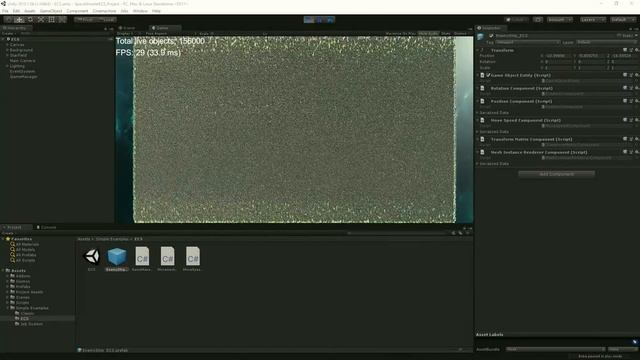Click the Pause button

click(x=320, y=20)
